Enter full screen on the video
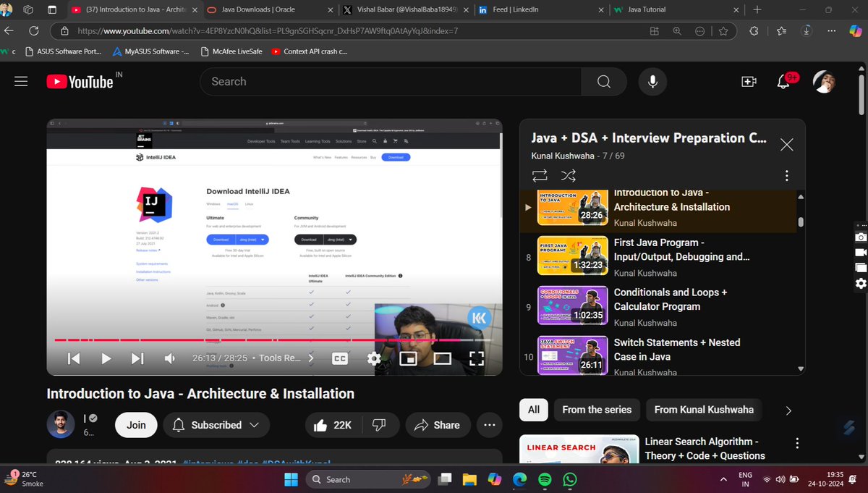 point(476,358)
